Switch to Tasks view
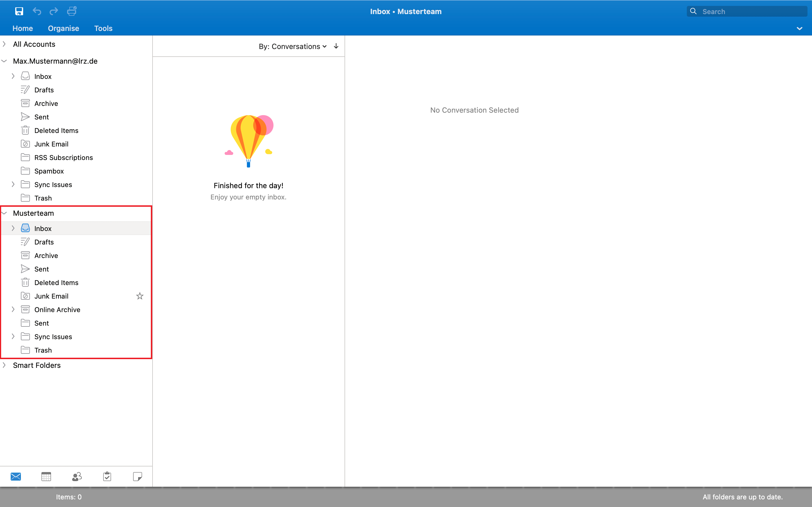 pos(107,476)
